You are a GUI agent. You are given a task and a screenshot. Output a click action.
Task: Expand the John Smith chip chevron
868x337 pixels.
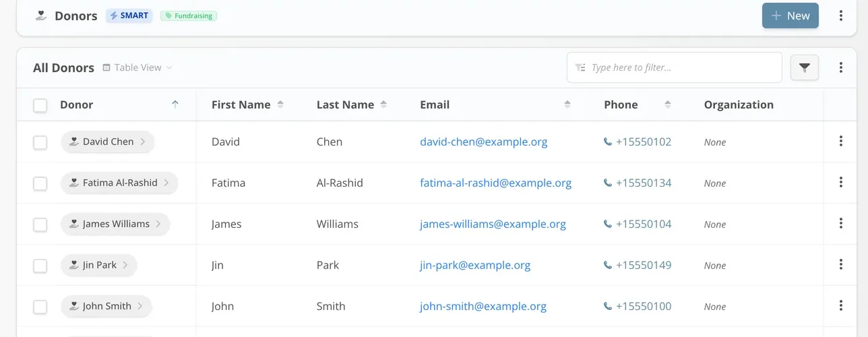pos(140,306)
